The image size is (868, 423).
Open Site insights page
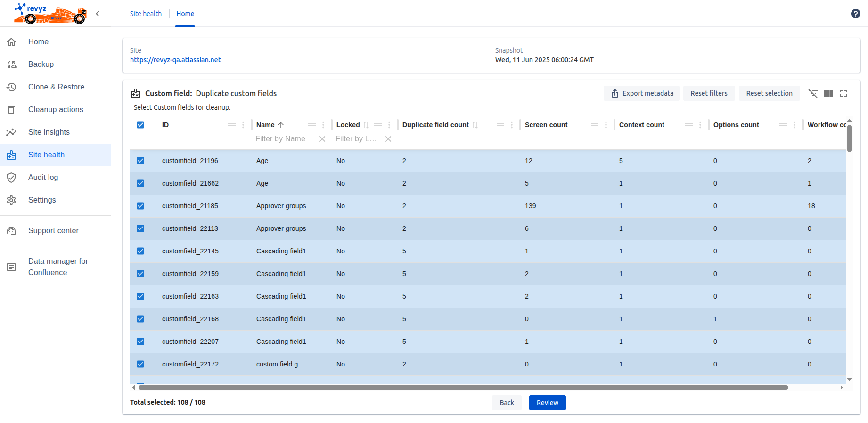pyautogui.click(x=49, y=132)
